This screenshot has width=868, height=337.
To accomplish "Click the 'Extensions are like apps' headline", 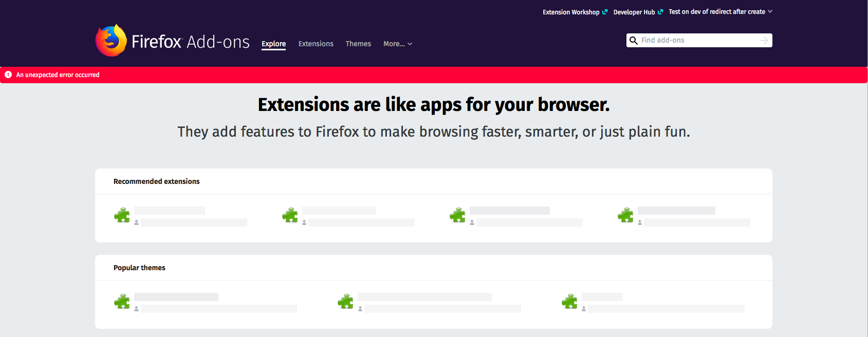I will (434, 105).
